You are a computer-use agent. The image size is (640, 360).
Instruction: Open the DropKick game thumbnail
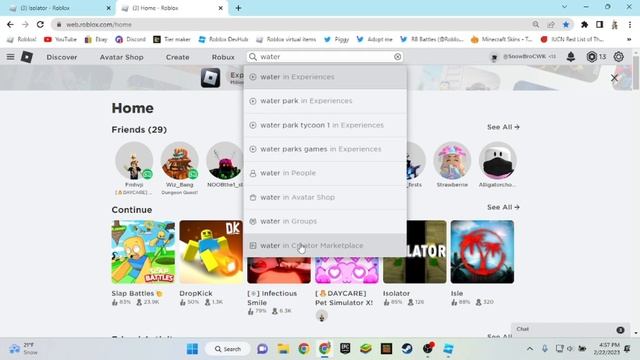click(211, 252)
